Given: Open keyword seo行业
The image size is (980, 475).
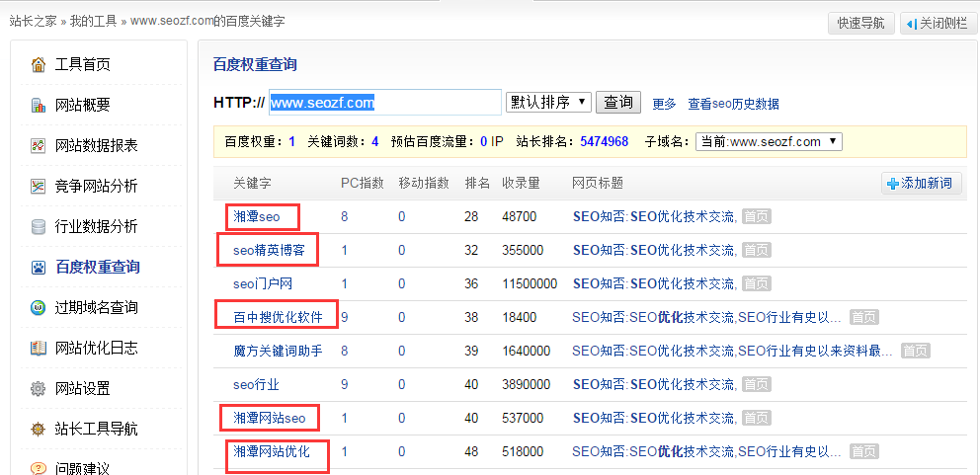Looking at the screenshot, I should [x=256, y=384].
